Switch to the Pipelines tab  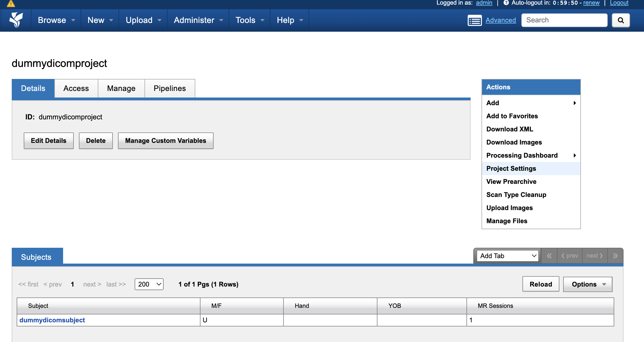point(170,89)
